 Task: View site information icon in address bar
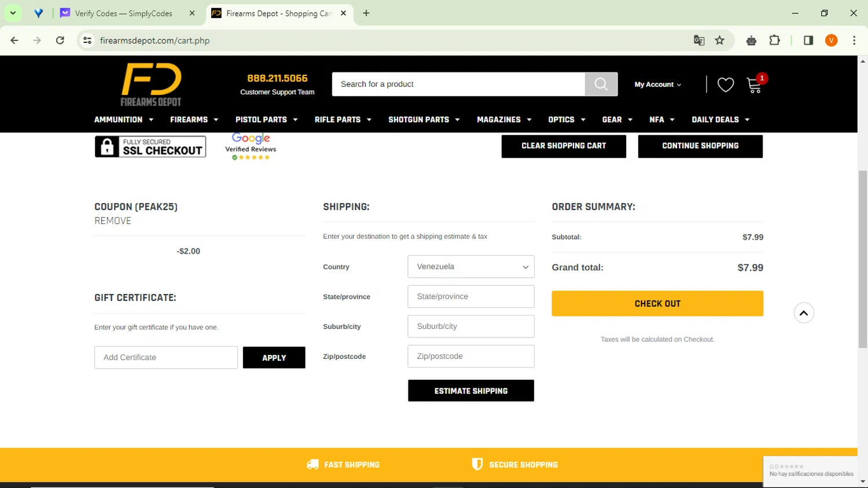(x=87, y=41)
